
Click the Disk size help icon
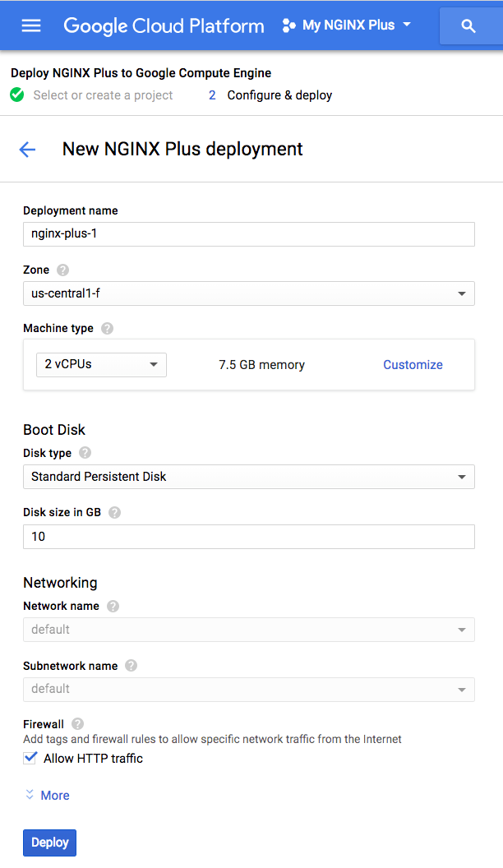click(x=114, y=512)
